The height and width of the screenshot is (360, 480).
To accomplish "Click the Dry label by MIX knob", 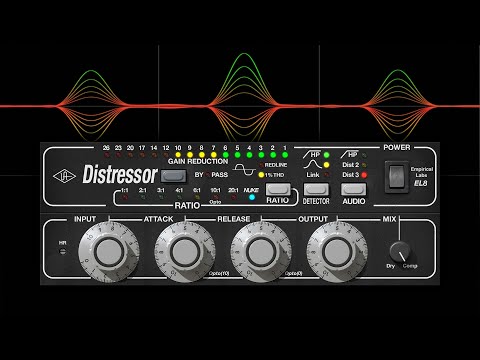I will coord(390,266).
